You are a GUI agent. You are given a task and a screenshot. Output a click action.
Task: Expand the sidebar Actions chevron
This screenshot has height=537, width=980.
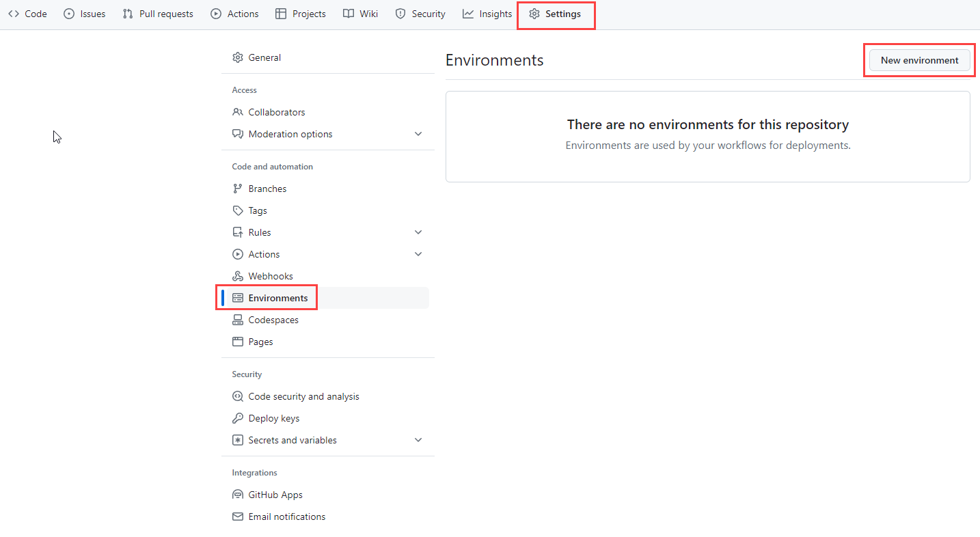click(x=418, y=254)
